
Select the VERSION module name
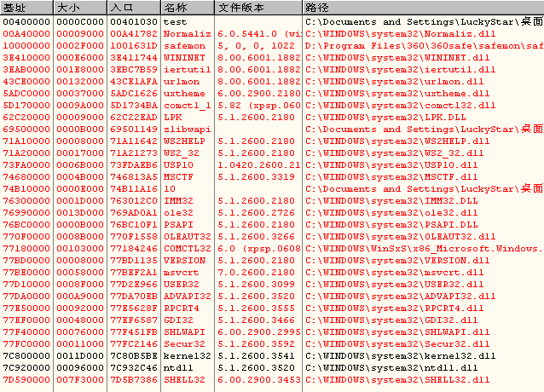(184, 260)
